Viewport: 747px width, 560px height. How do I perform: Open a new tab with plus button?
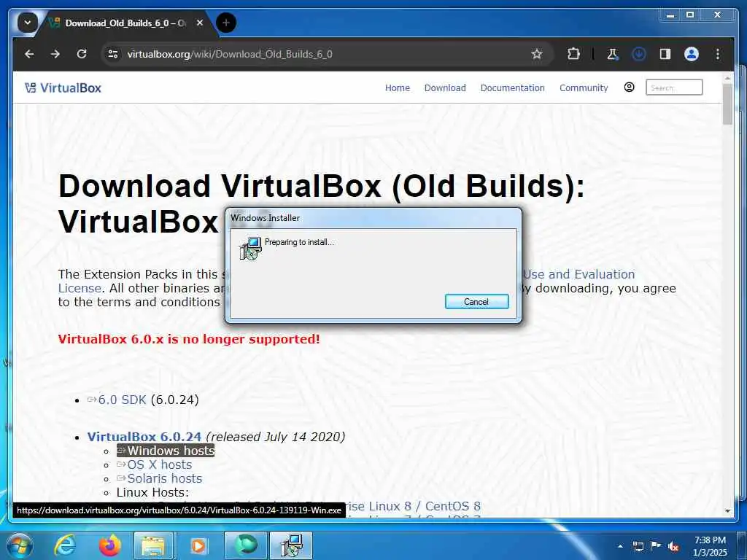pyautogui.click(x=226, y=23)
